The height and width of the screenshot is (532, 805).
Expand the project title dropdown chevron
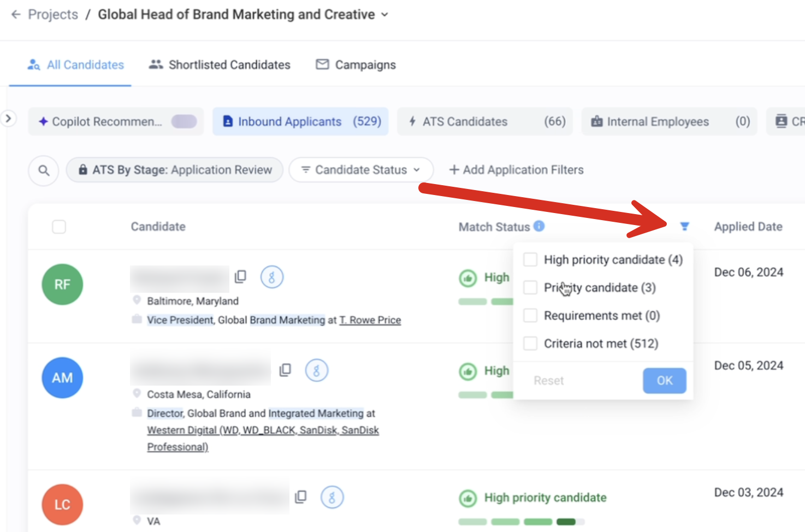385,15
